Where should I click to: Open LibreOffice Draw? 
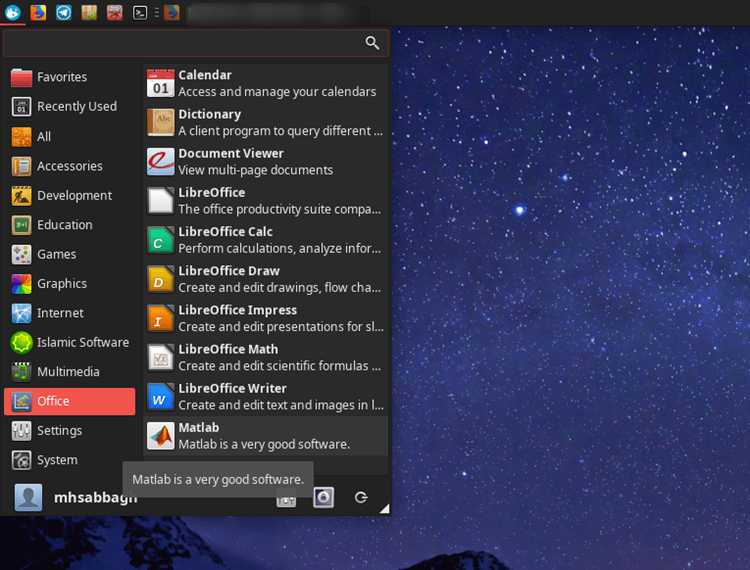click(x=265, y=279)
